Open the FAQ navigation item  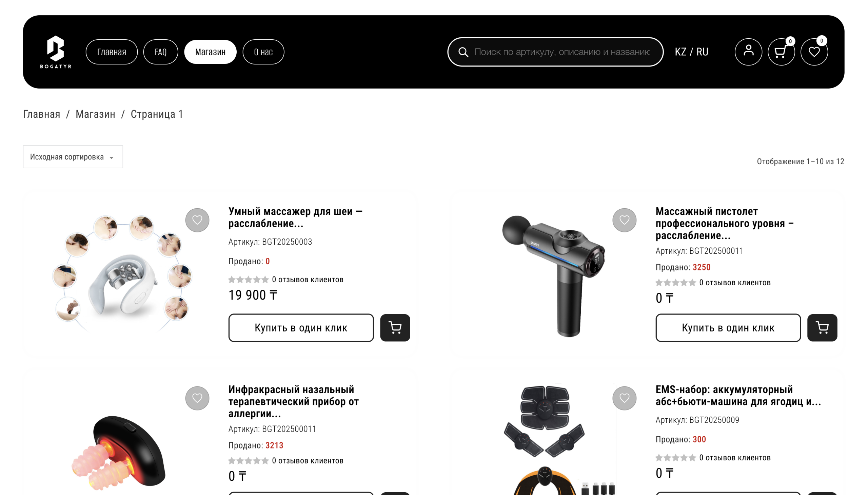point(160,52)
